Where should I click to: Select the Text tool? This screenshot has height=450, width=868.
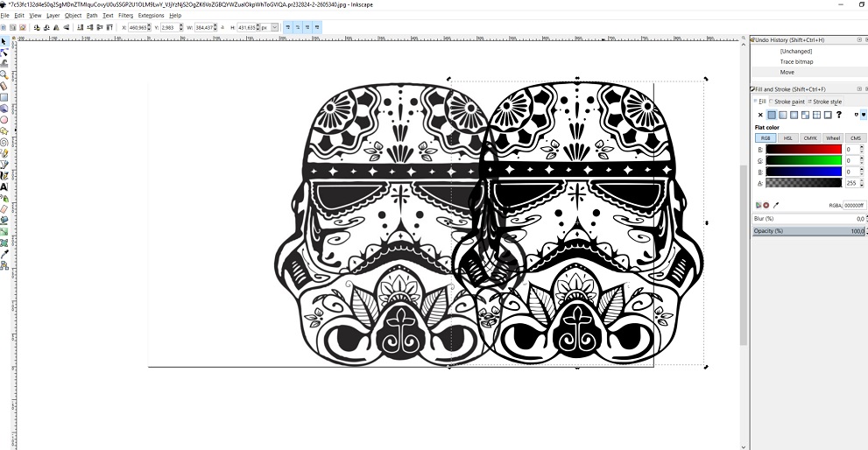coord(4,187)
